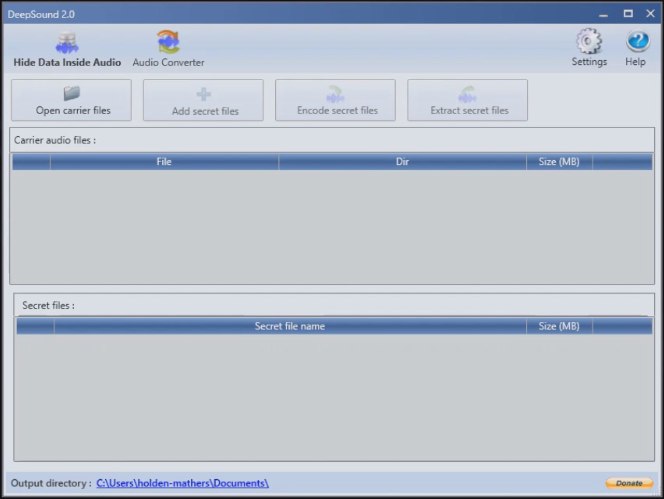Click the Encode secret files icon
Screen dimensions: 664x499
coord(336,94)
